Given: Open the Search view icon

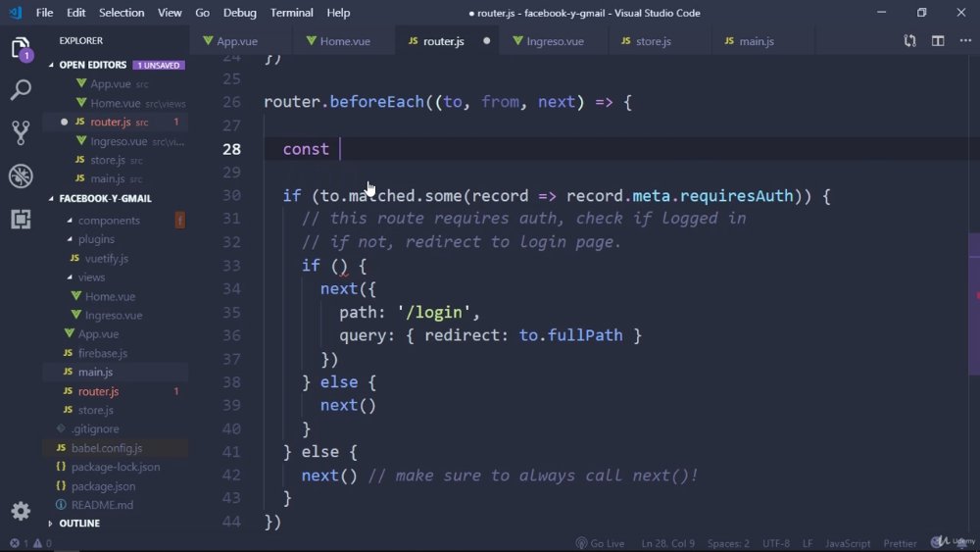Looking at the screenshot, I should (21, 90).
